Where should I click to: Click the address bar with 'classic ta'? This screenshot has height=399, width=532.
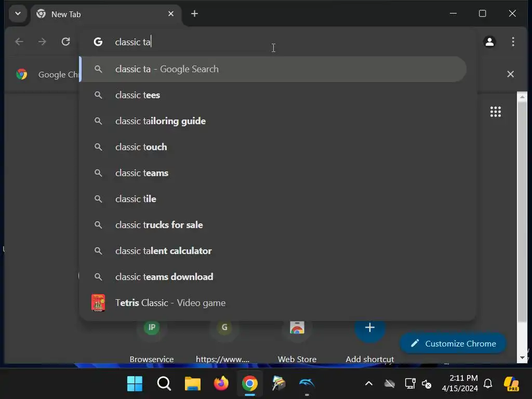[278, 42]
